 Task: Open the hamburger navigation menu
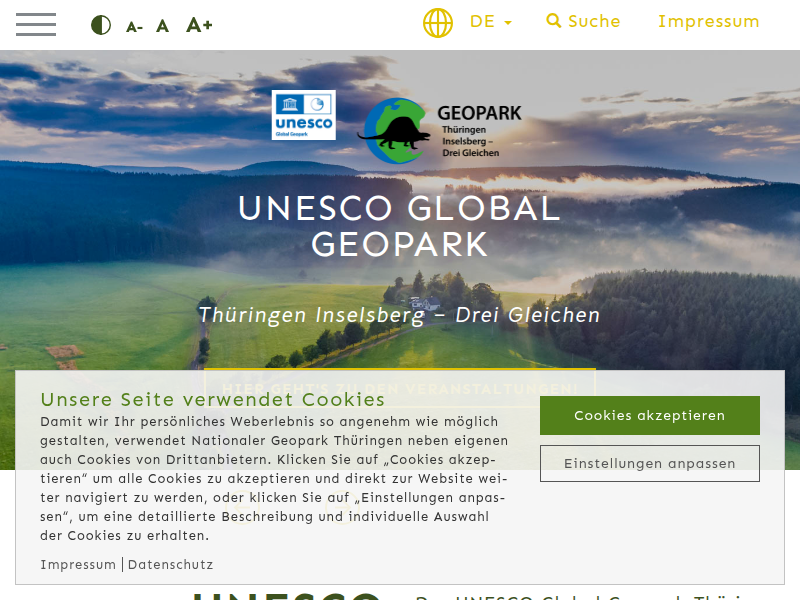(36, 24)
